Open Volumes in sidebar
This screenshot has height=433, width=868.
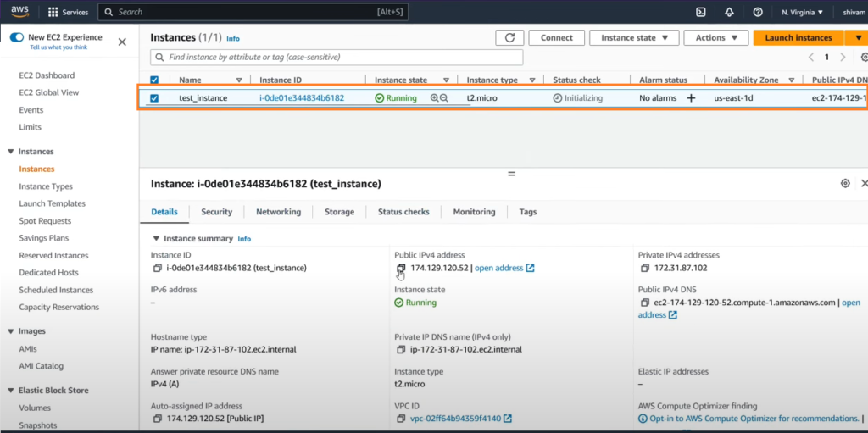point(35,408)
